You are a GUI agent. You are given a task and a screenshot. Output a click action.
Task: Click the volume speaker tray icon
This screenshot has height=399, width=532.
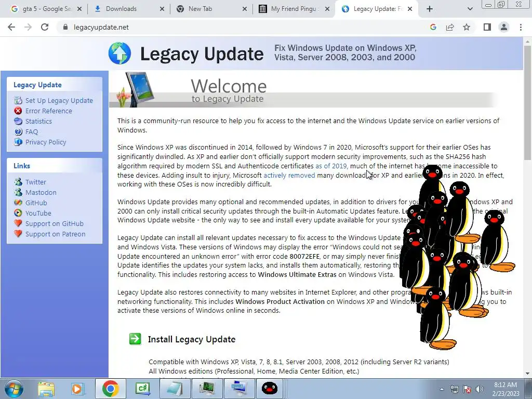(x=479, y=389)
